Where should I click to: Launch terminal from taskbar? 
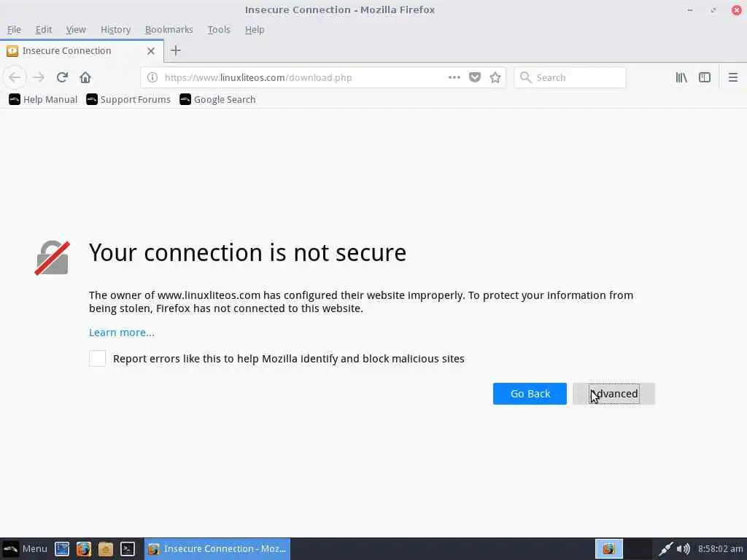[x=127, y=548]
